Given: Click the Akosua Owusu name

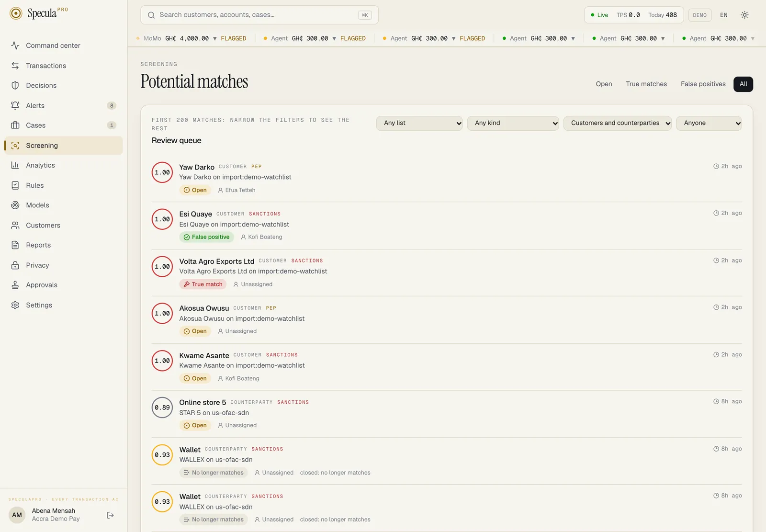Looking at the screenshot, I should pos(204,308).
